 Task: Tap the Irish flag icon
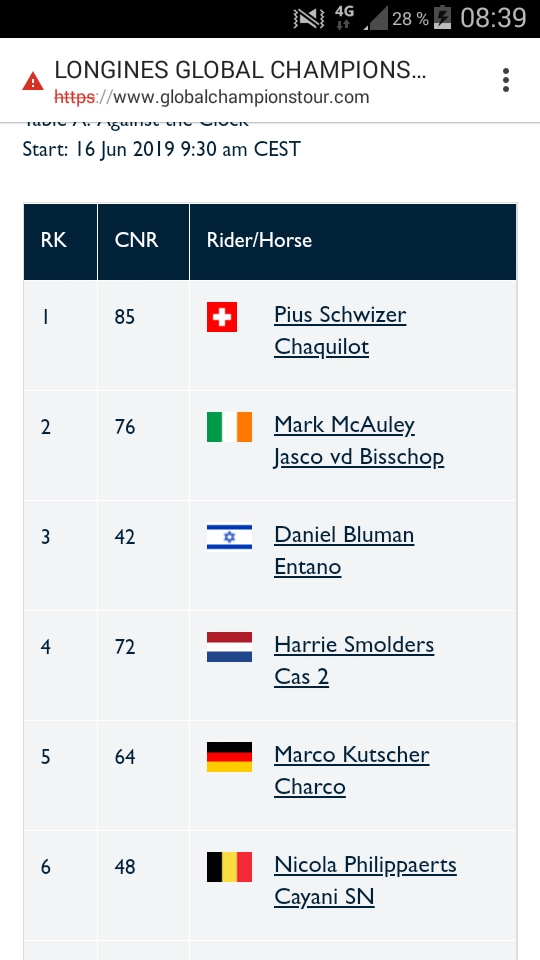click(x=229, y=427)
